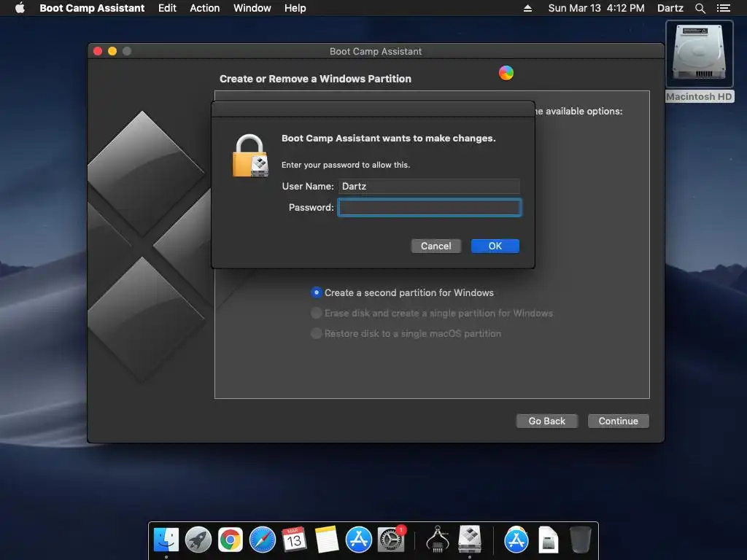
Task: Open the Window menu
Action: (252, 8)
